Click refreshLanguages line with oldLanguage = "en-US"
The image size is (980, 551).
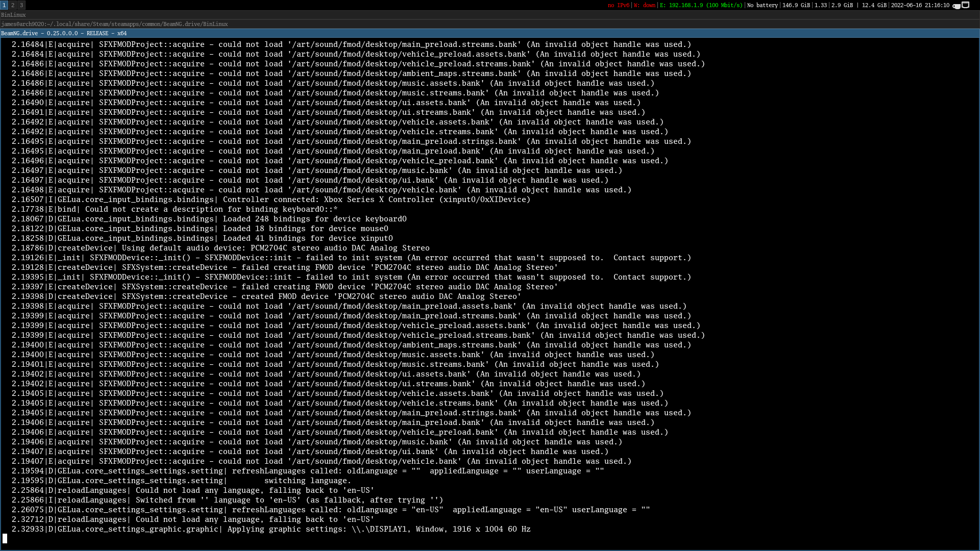coord(331,510)
